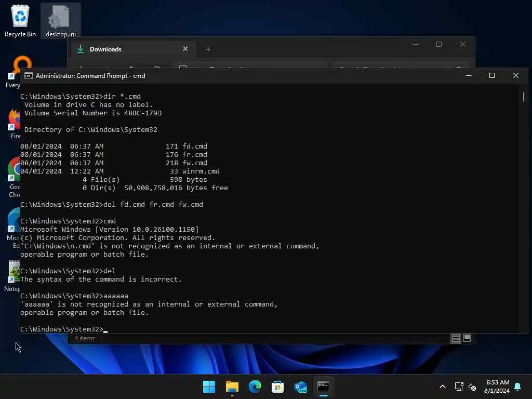Maximize the Command Prompt window
The image size is (532, 399).
(x=492, y=76)
